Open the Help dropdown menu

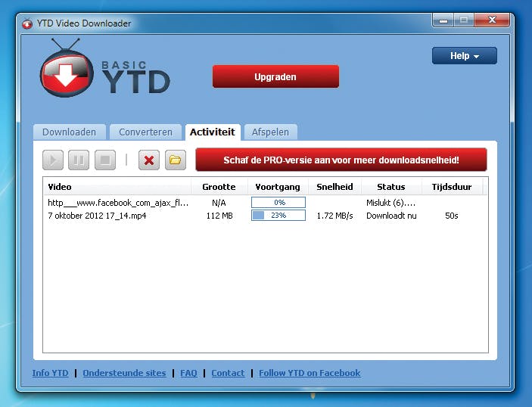(465, 56)
